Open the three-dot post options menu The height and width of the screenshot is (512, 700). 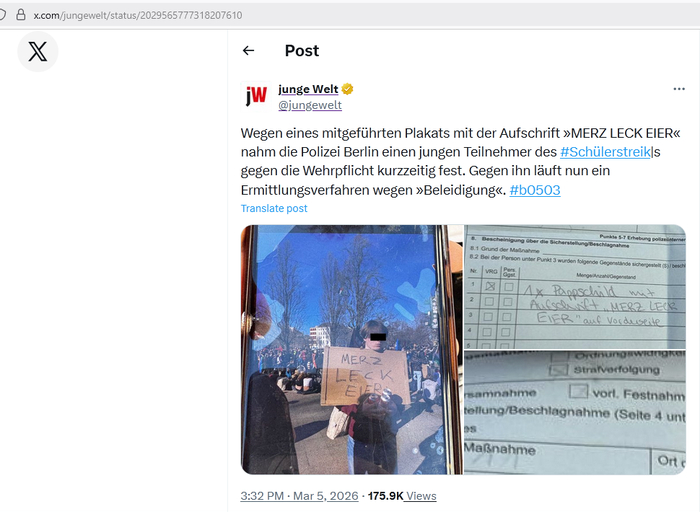tap(679, 89)
